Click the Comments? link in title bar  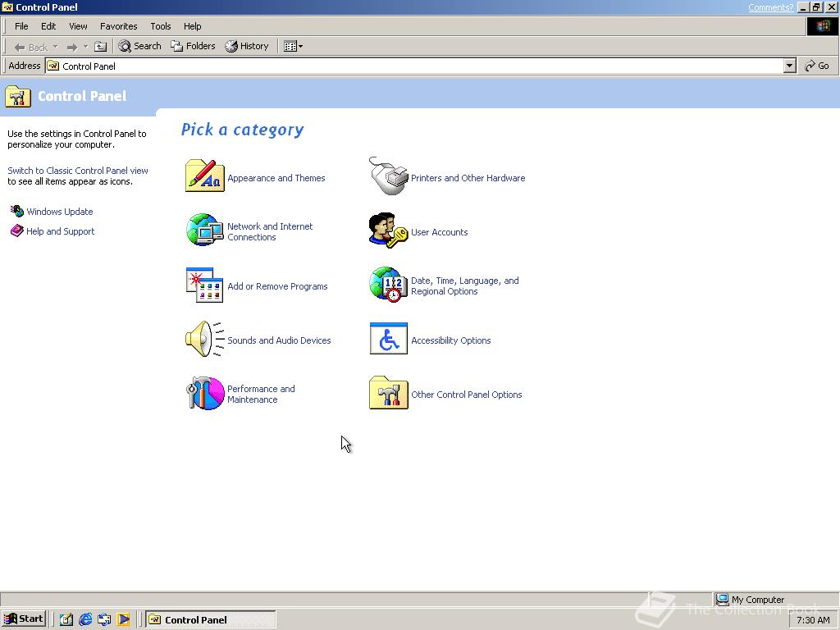pyautogui.click(x=770, y=7)
